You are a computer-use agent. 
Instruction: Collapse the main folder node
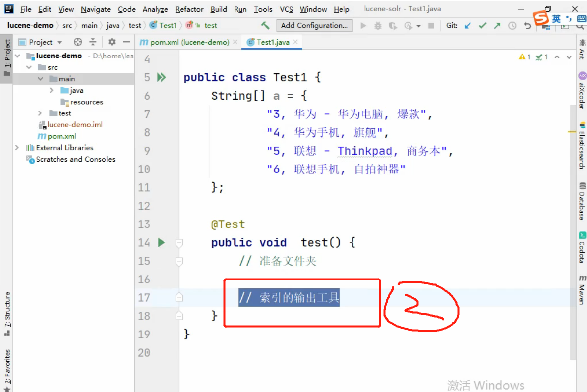tap(41, 79)
